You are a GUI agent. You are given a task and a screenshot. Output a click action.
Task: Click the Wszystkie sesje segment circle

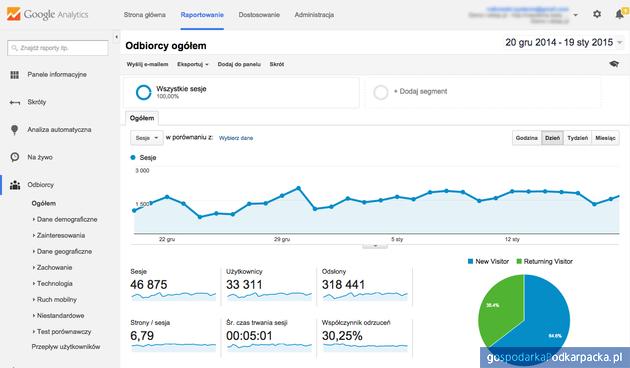(143, 92)
